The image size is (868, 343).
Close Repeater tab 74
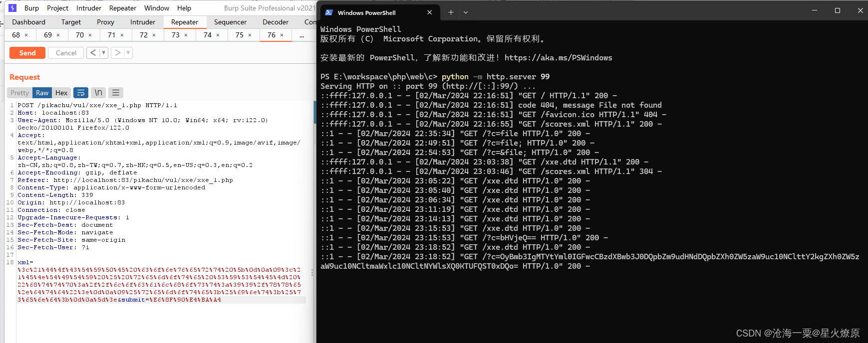[218, 35]
